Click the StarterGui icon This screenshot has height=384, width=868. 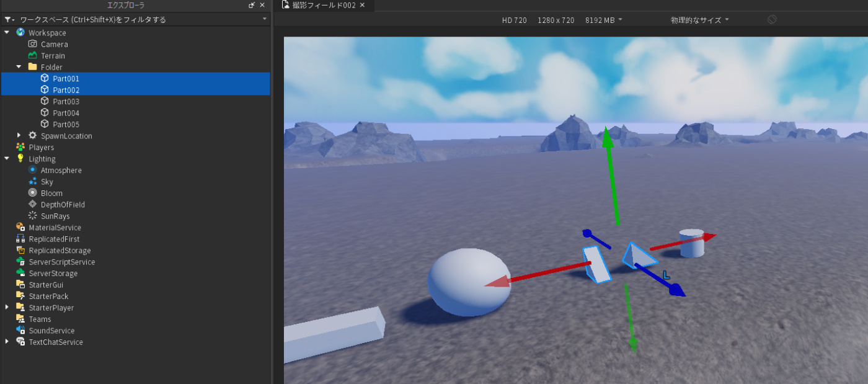click(20, 285)
